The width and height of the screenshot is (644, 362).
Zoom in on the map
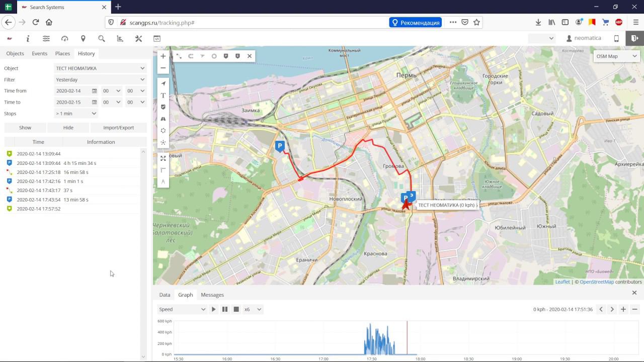tap(163, 56)
